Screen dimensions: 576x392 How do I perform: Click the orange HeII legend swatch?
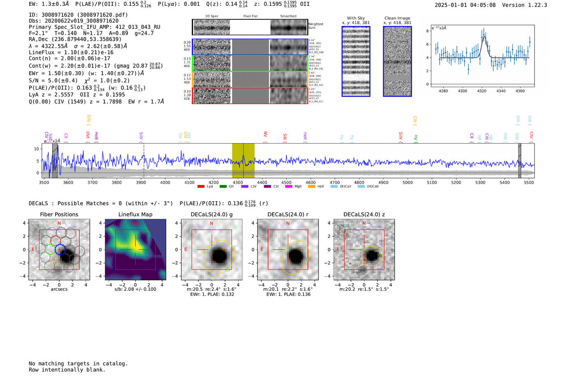coord(311,186)
